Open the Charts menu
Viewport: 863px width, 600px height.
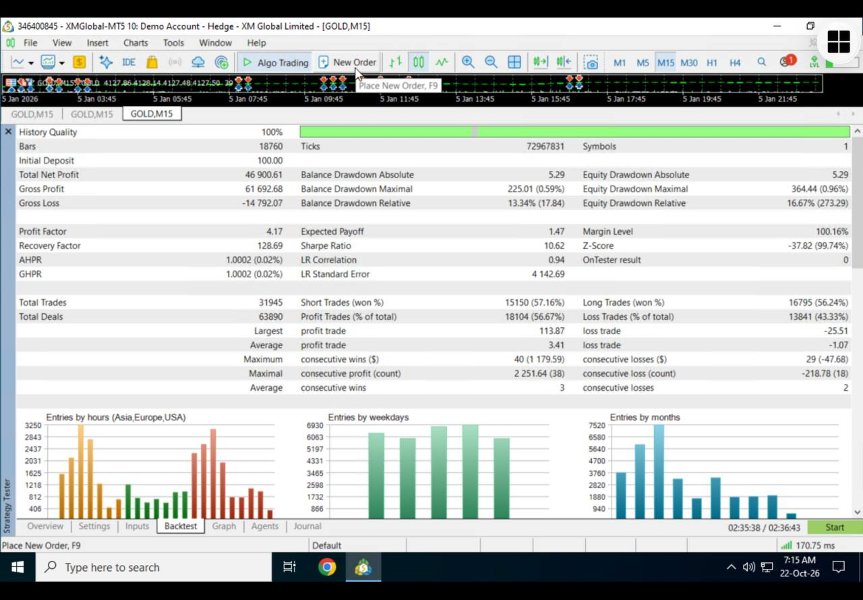coord(135,42)
